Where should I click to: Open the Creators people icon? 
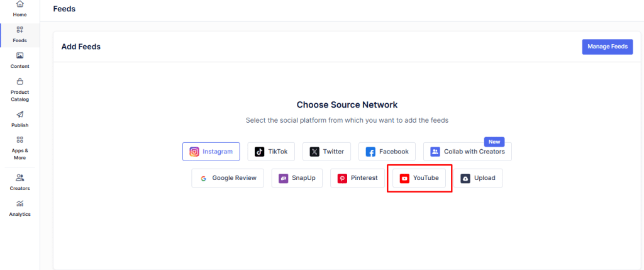pos(19,177)
